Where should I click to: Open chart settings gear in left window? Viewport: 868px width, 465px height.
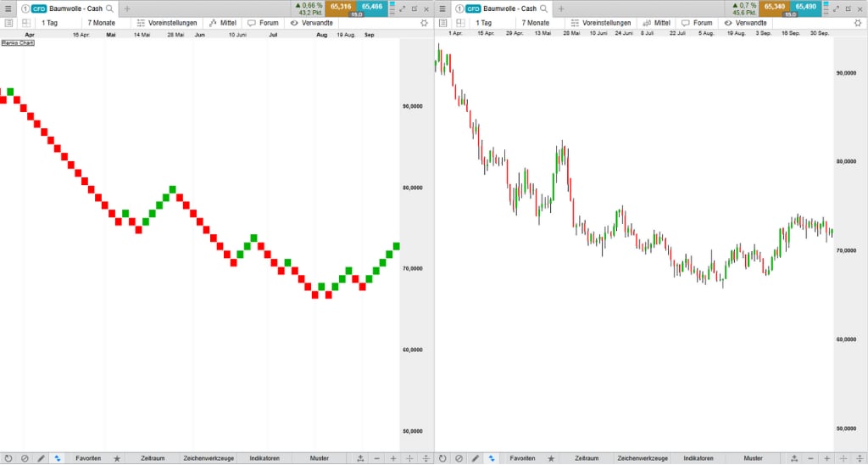click(x=424, y=23)
